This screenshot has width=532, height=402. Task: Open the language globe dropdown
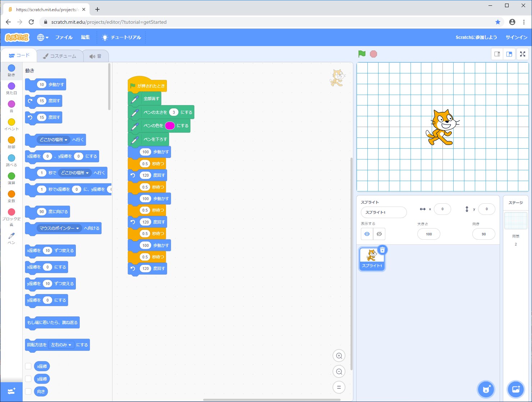click(43, 37)
